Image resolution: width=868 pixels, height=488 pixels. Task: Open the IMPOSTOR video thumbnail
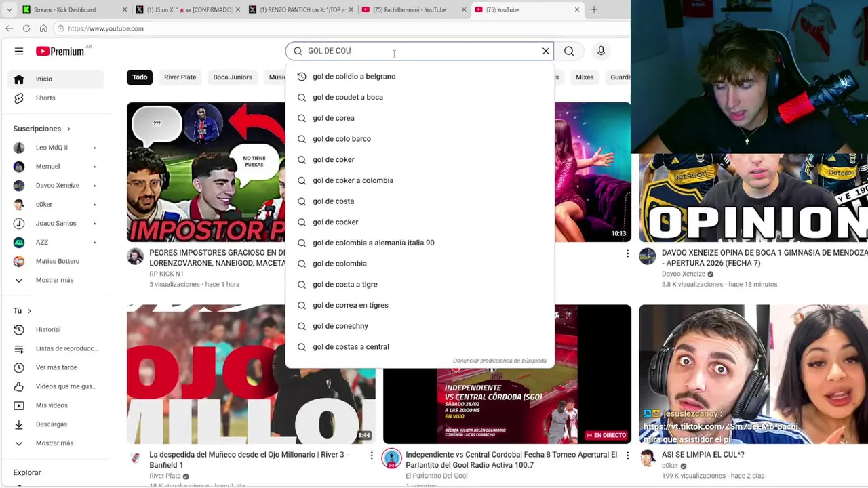206,172
